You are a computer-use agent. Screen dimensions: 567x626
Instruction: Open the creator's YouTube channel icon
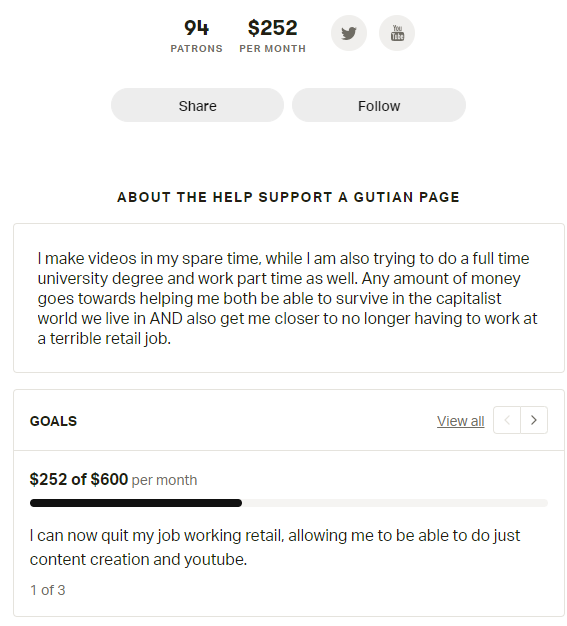[x=397, y=33]
